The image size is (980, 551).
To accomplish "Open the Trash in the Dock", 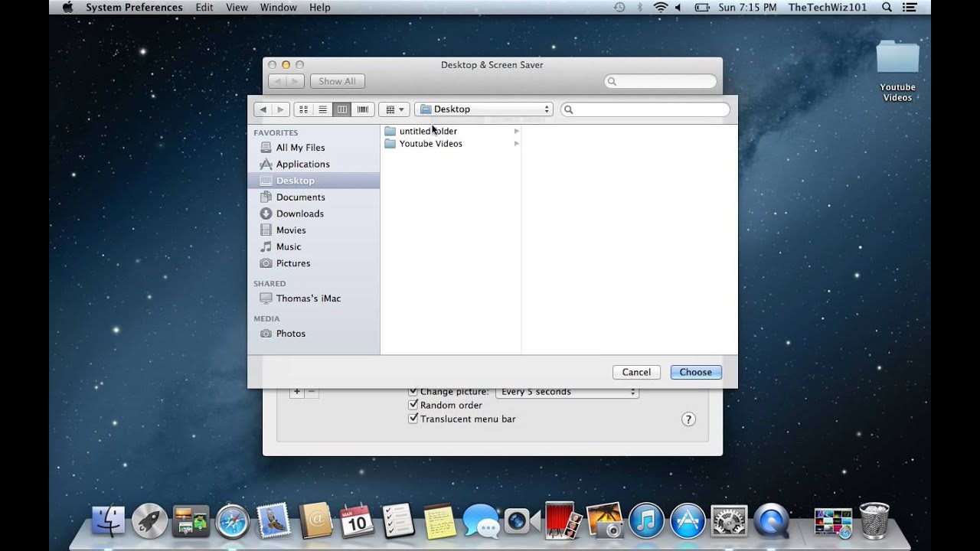I will click(874, 521).
